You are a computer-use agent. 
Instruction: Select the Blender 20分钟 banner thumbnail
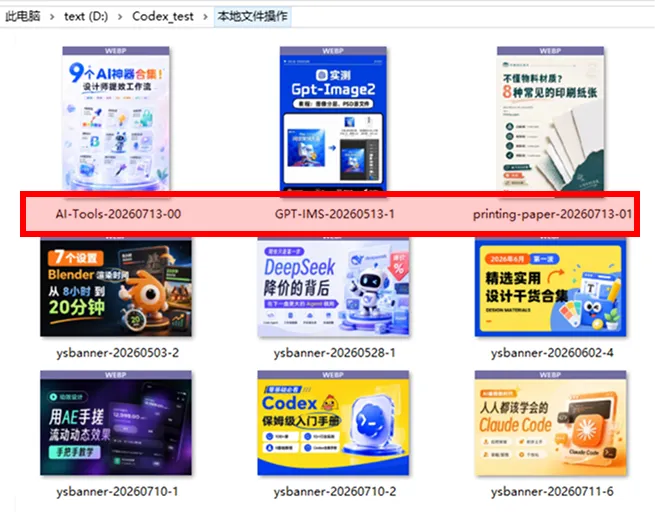click(x=116, y=287)
